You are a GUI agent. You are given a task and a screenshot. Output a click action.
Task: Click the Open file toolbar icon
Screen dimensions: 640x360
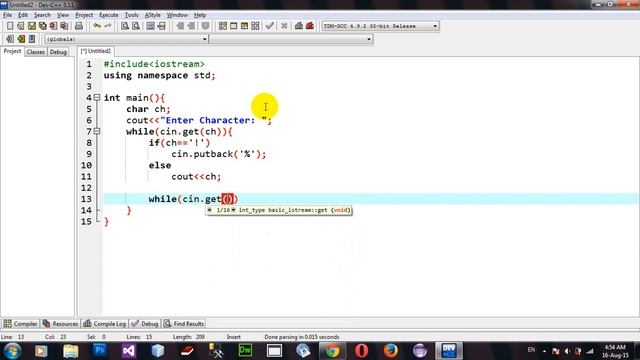pos(21,26)
